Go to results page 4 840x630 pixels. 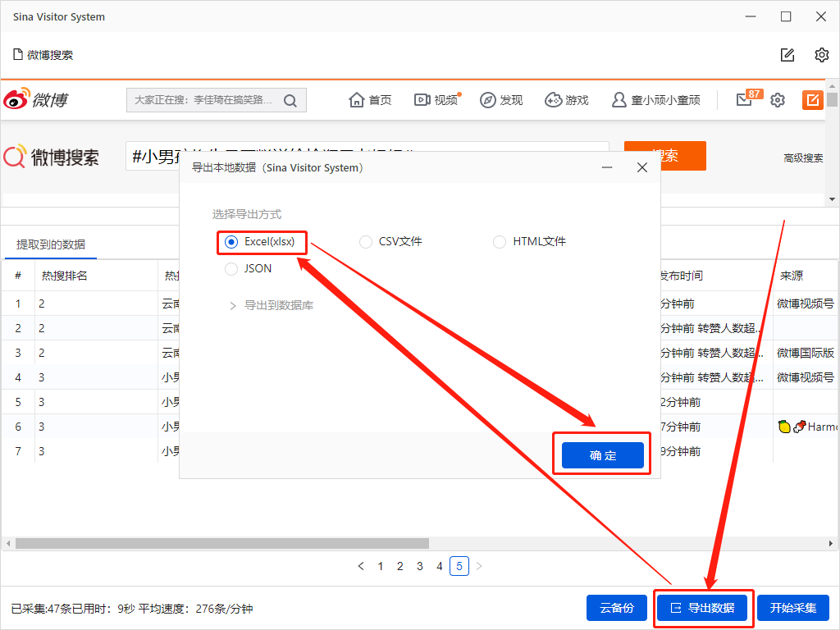(440, 566)
